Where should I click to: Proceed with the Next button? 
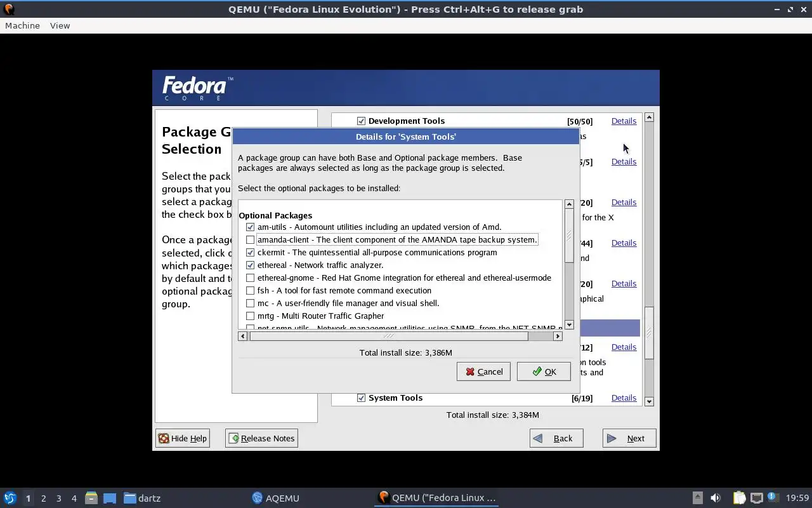[629, 438]
